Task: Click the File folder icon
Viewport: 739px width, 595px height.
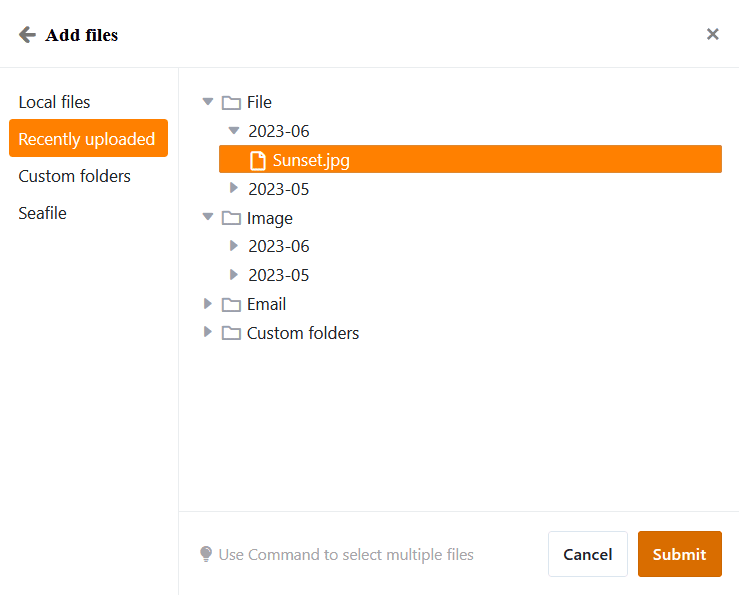Action: tap(231, 102)
